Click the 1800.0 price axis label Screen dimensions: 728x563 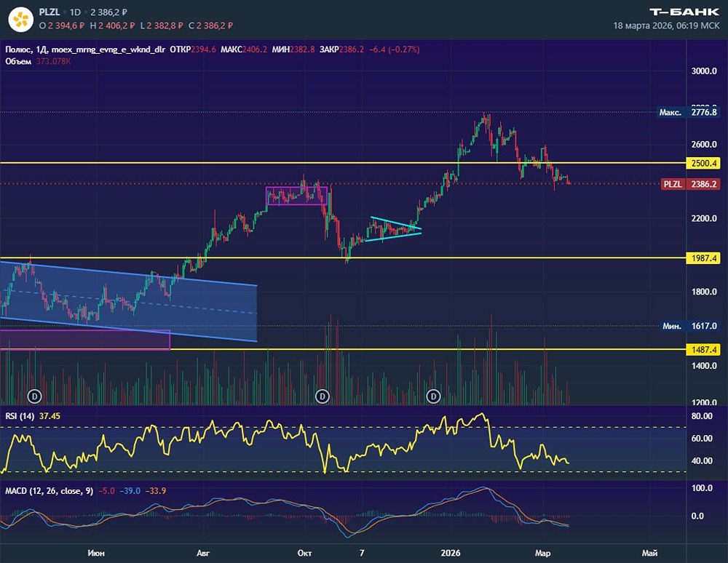(704, 292)
